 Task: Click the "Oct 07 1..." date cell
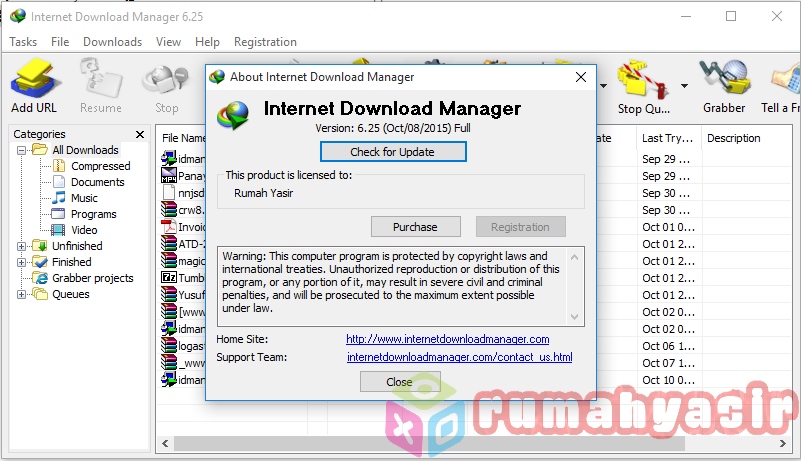[x=668, y=363]
